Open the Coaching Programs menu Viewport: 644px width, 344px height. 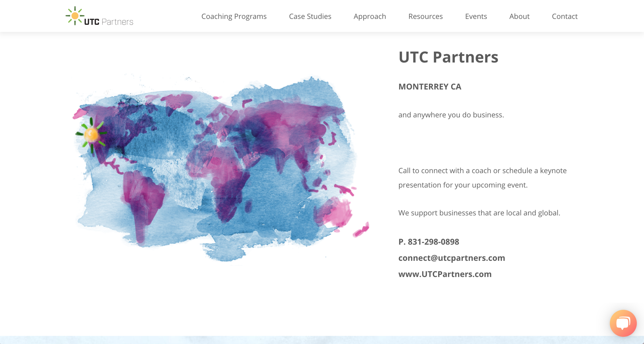click(x=234, y=16)
